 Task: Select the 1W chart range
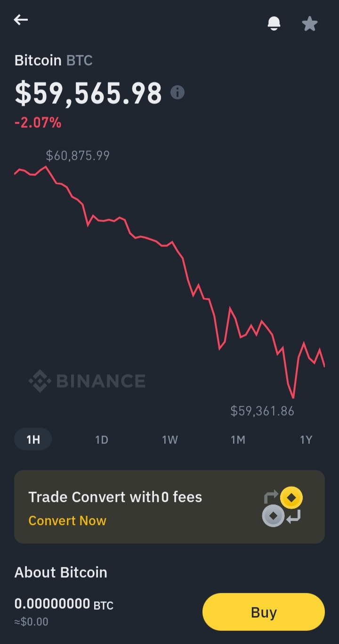point(170,440)
